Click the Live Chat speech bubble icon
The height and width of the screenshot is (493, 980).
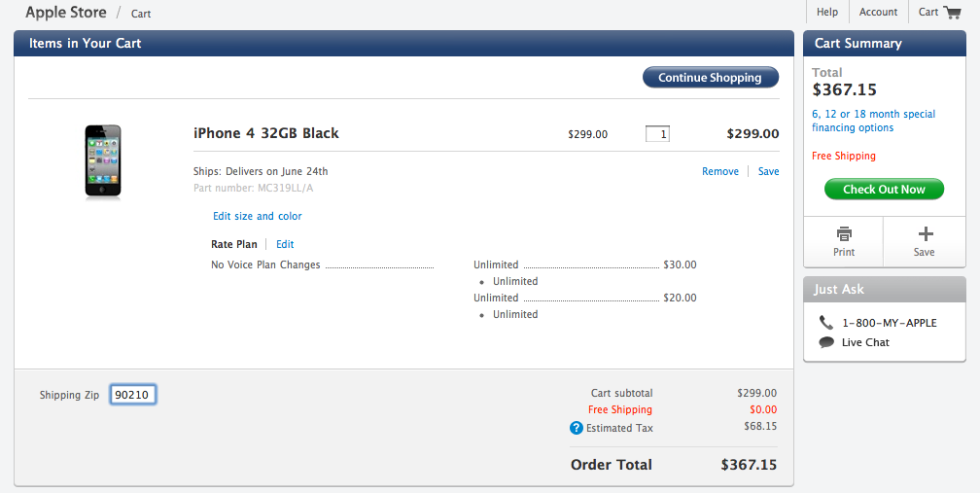coord(826,342)
